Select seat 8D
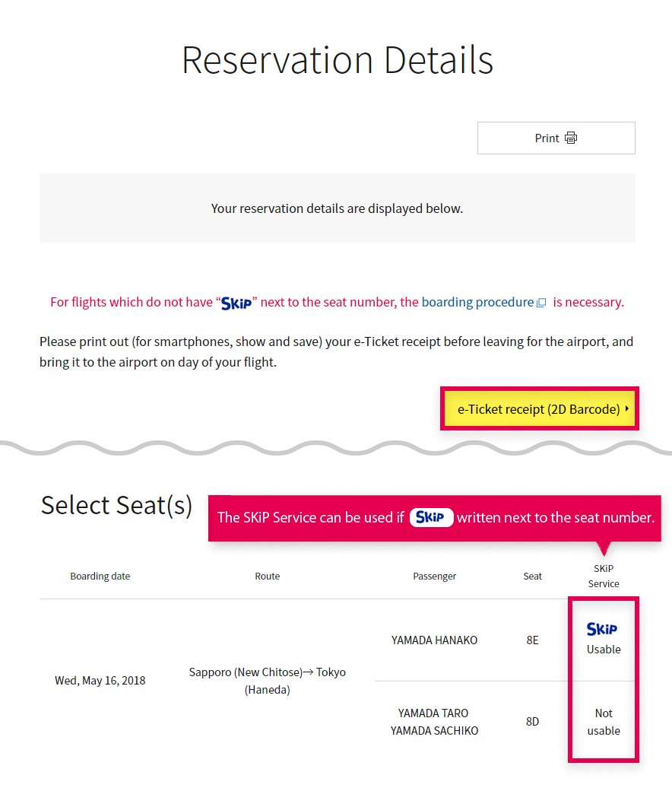Screen dimensions: 672x791 click(532, 721)
